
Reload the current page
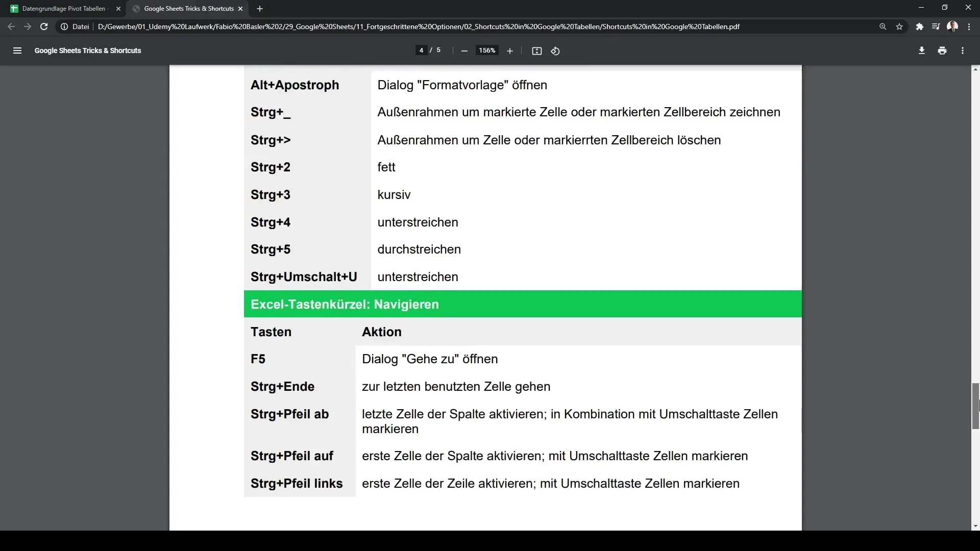point(44,27)
